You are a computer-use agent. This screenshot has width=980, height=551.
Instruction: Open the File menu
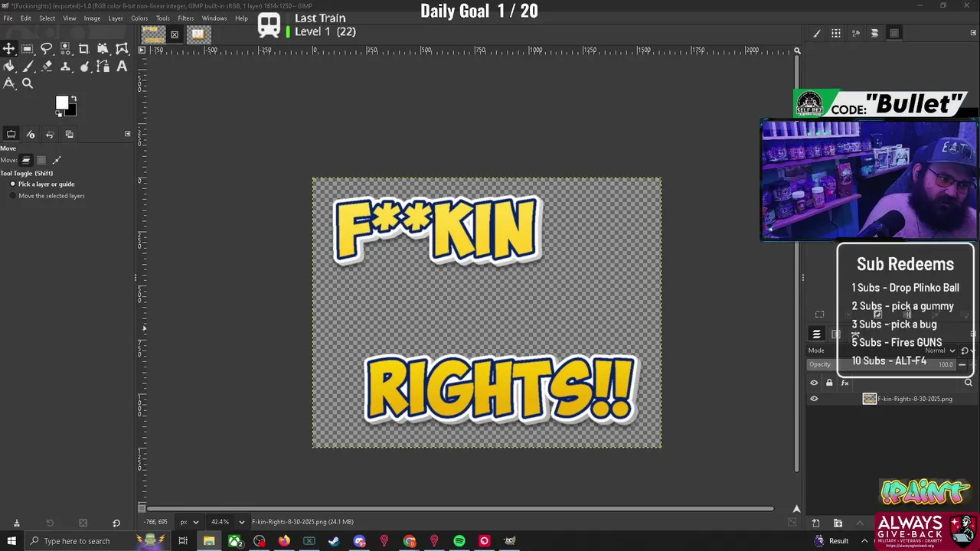click(8, 18)
